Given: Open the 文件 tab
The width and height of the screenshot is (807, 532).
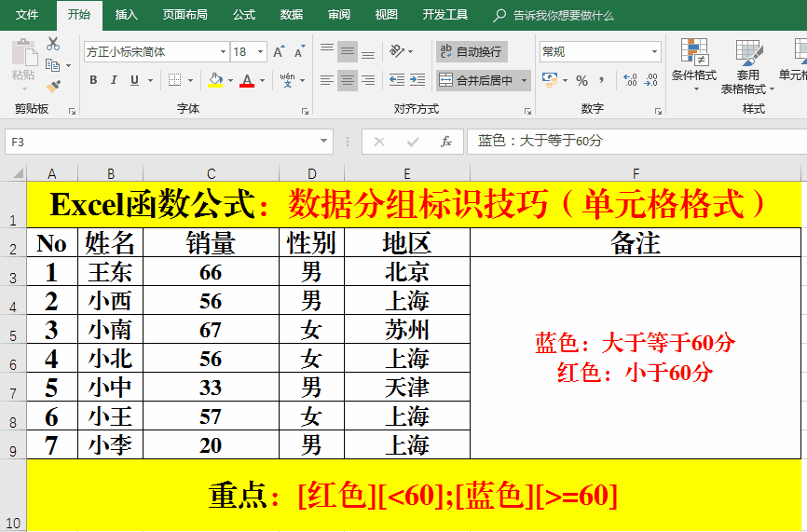Looking at the screenshot, I should (27, 15).
